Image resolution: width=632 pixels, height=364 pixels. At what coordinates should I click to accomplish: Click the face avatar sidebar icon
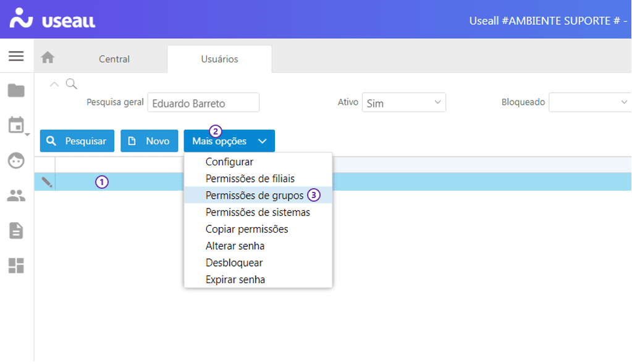tap(16, 160)
